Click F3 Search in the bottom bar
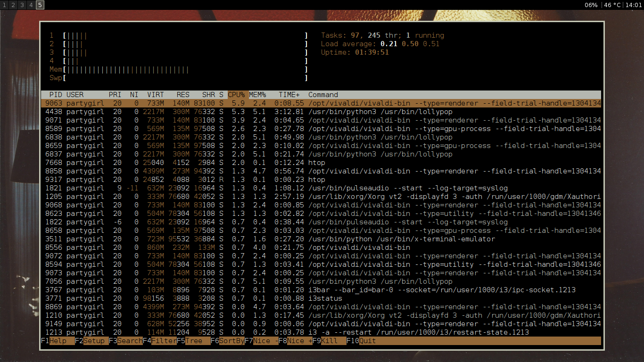 click(x=125, y=341)
